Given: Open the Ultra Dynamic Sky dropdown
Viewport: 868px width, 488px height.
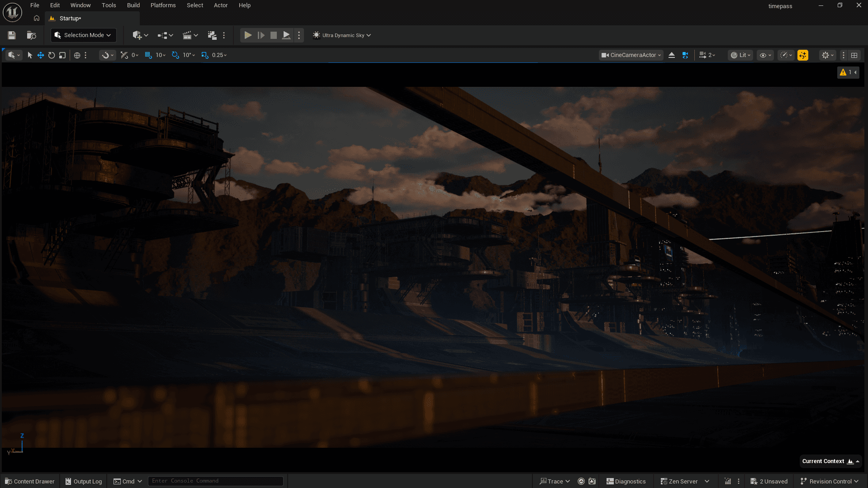Looking at the screenshot, I should click(x=342, y=35).
